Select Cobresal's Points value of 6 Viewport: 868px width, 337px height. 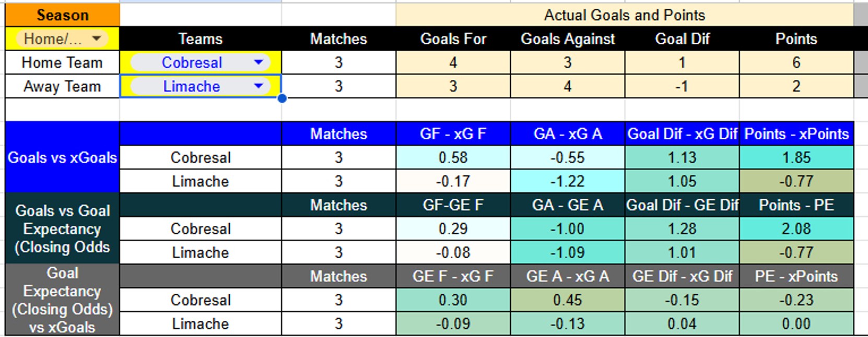pyautogui.click(x=795, y=63)
